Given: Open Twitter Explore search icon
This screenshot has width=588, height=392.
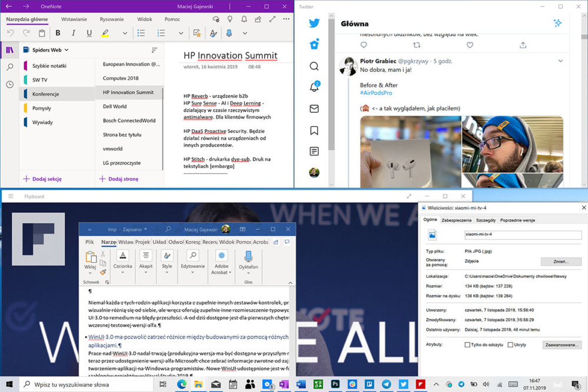Looking at the screenshot, I should tap(314, 66).
